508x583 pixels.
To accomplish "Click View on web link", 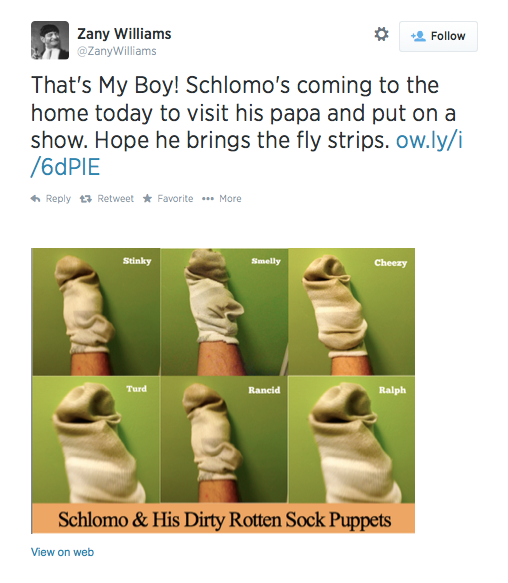I will (x=62, y=552).
